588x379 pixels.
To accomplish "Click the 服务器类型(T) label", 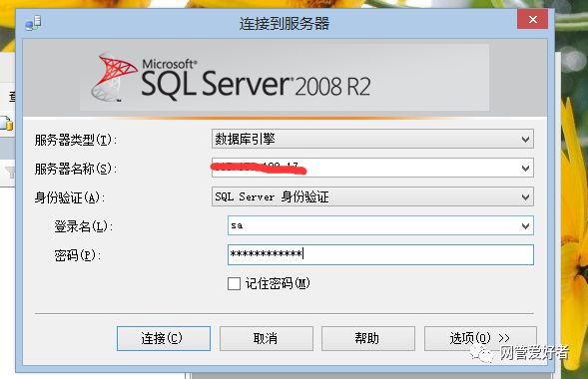I will pos(76,140).
